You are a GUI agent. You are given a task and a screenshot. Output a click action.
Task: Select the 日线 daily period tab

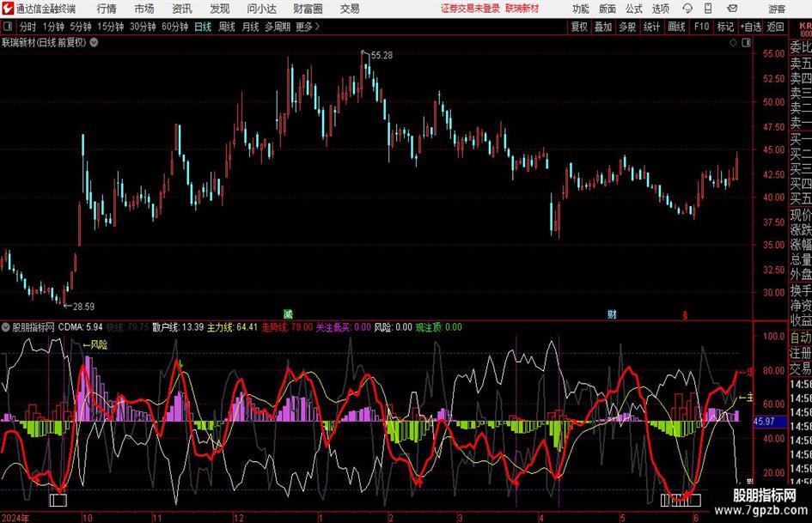(203, 27)
